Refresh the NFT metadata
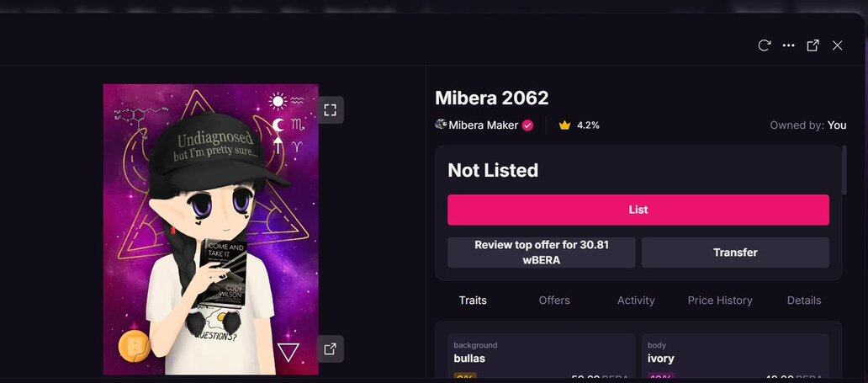Screen dimensions: 868x383 (765, 45)
